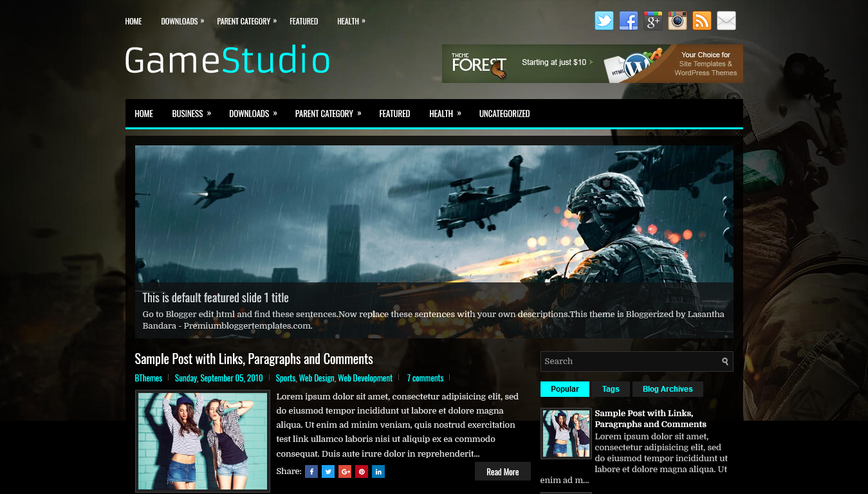Open Uncategorized in main navigation bar
Image resolution: width=868 pixels, height=494 pixels.
click(504, 114)
